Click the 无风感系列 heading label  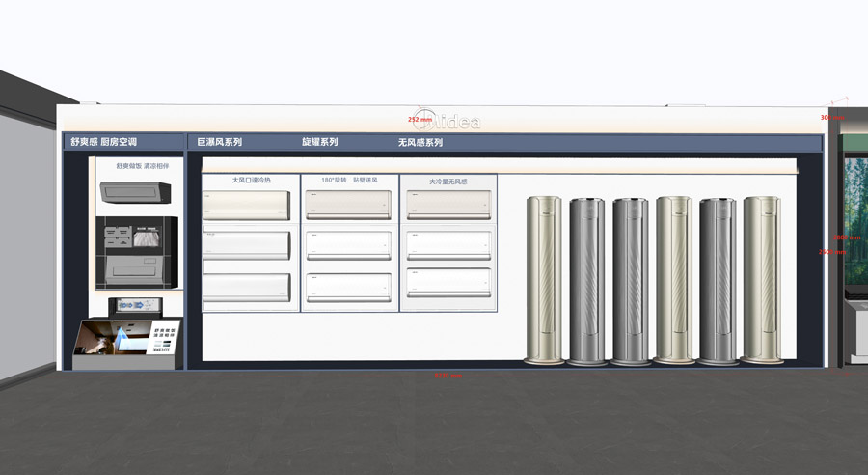click(x=420, y=142)
